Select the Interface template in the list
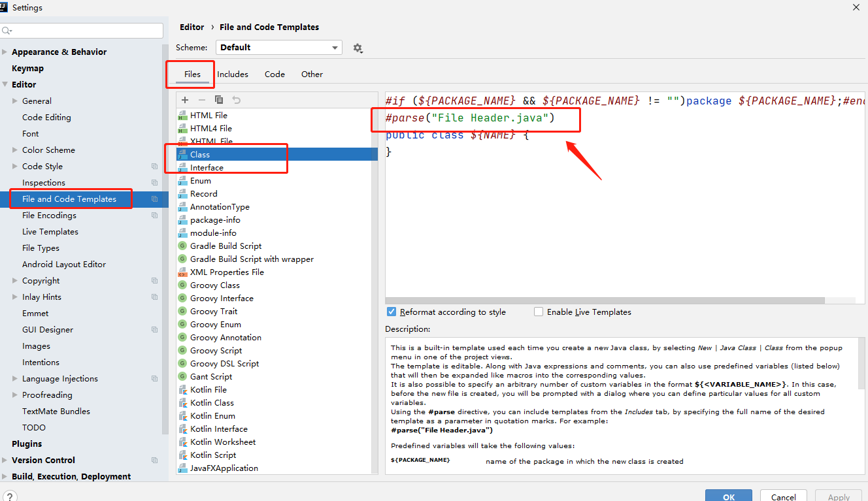Image resolution: width=868 pixels, height=501 pixels. tap(277, 167)
